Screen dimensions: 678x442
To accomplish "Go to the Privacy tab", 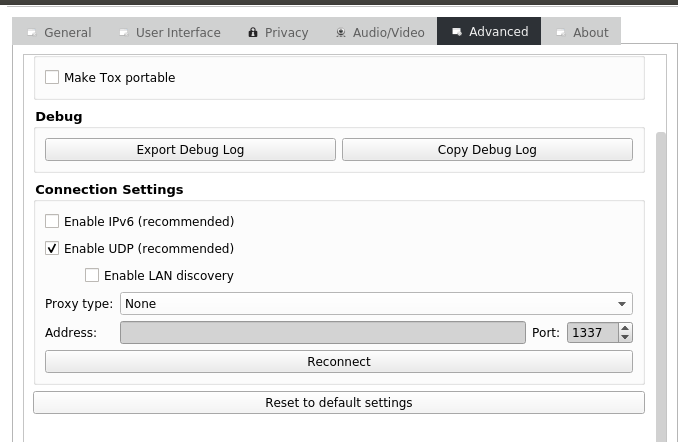I will point(278,32).
